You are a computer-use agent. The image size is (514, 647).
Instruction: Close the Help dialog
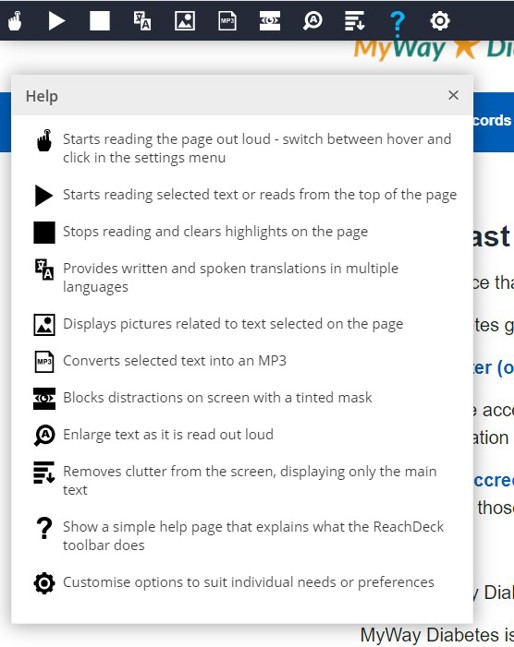[x=453, y=95]
